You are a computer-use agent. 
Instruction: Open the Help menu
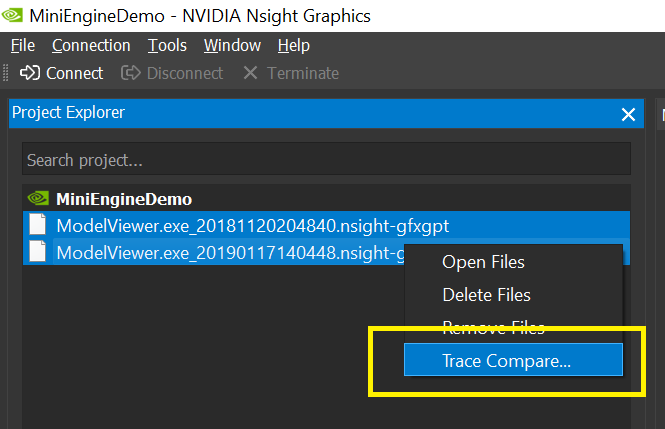294,45
